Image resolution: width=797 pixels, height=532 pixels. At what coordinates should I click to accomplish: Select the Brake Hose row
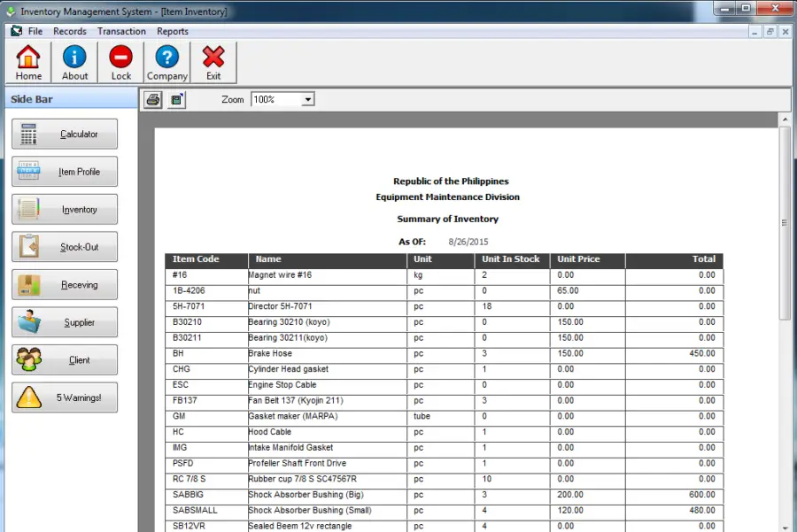(354, 353)
